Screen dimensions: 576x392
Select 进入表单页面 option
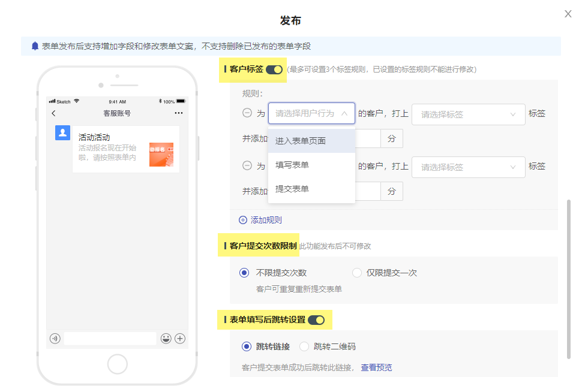pos(311,141)
